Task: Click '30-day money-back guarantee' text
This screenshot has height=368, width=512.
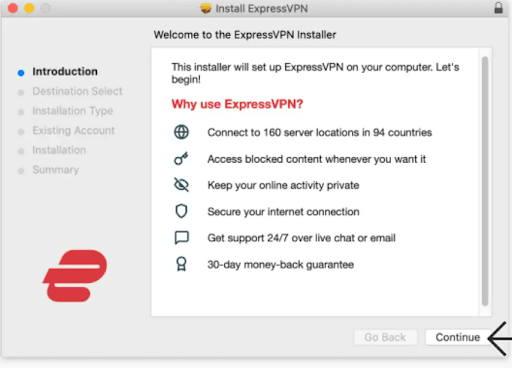Action: [281, 265]
